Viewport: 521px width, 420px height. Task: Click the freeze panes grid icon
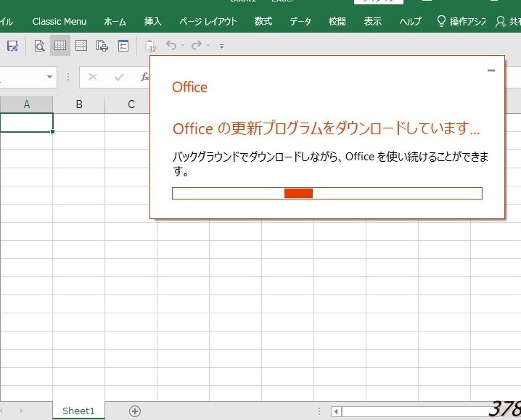(x=81, y=46)
